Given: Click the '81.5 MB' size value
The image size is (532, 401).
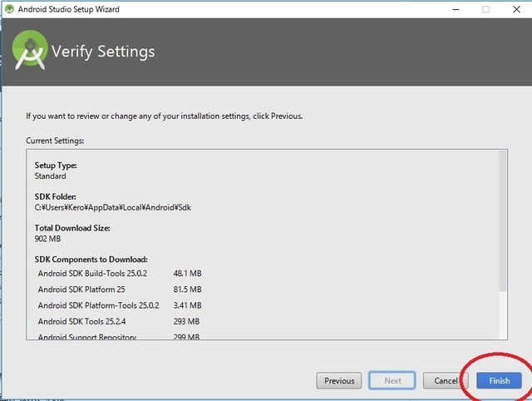Looking at the screenshot, I should [x=187, y=290].
